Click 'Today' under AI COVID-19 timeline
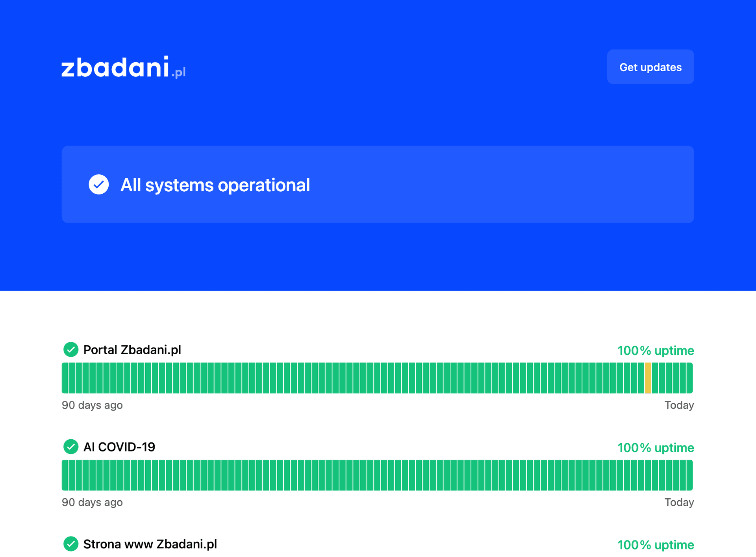 tap(679, 503)
